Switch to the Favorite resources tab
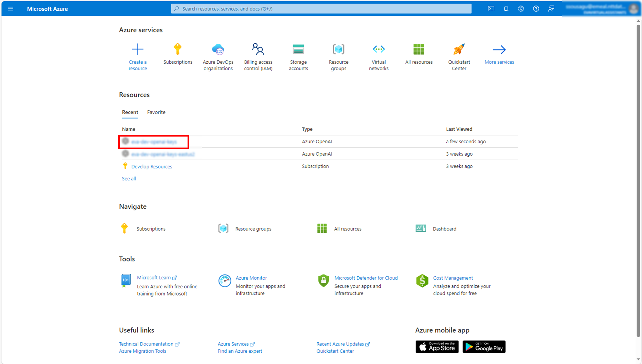 point(156,112)
